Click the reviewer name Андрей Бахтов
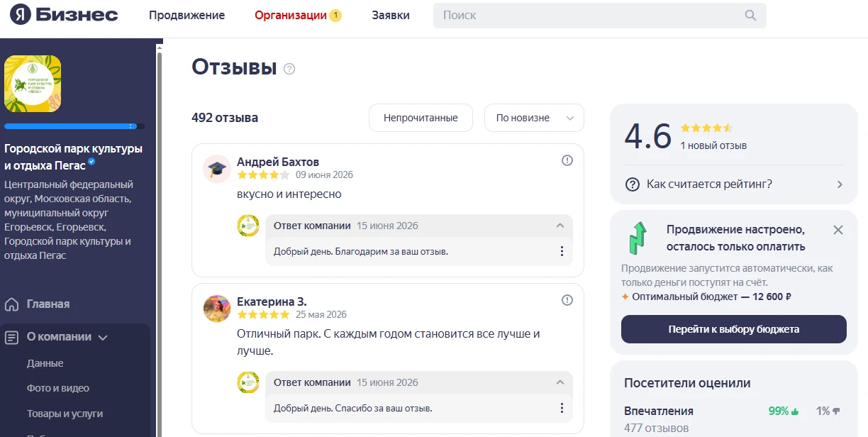The width and height of the screenshot is (868, 437). pyautogui.click(x=278, y=162)
